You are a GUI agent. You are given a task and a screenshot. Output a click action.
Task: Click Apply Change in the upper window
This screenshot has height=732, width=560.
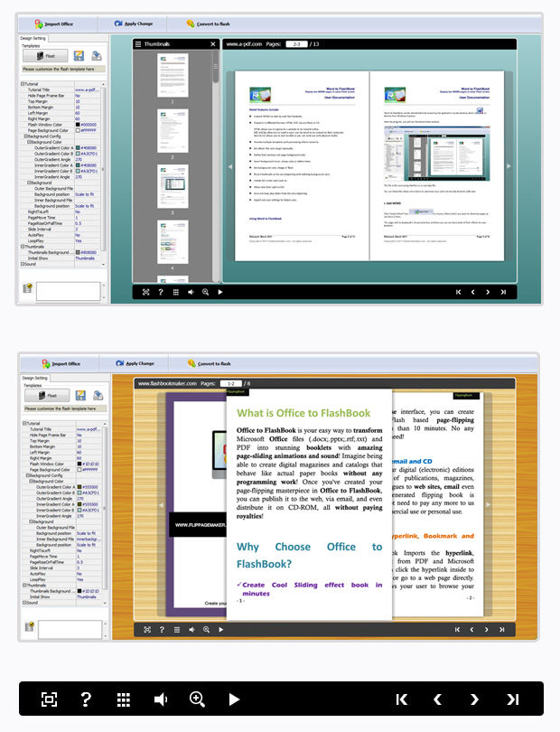click(x=134, y=23)
